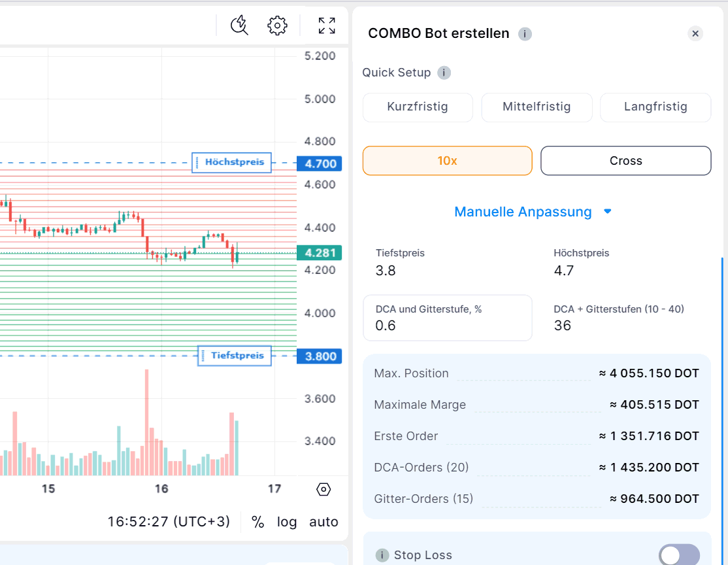
Task: Click the chart indicators quick-search icon
Action: click(240, 26)
